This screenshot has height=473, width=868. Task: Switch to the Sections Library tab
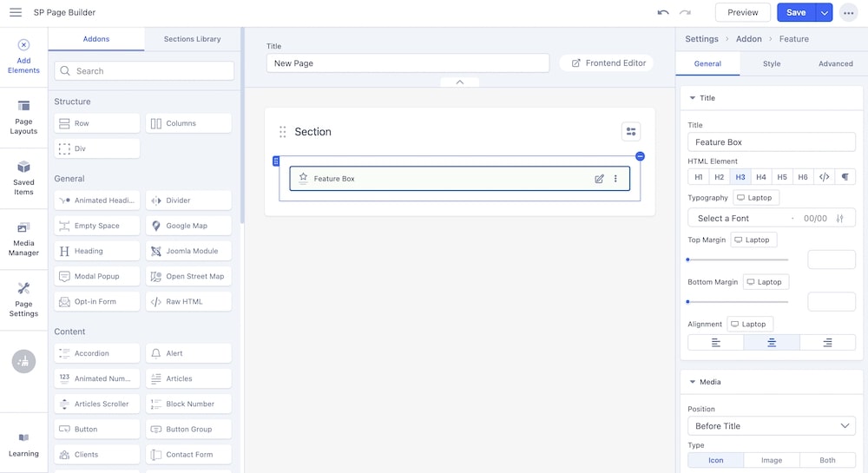pyautogui.click(x=192, y=39)
